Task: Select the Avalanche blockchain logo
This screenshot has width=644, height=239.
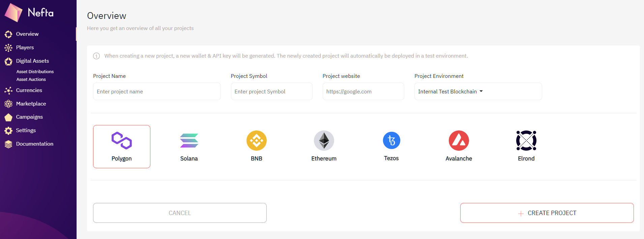Action: 459,141
